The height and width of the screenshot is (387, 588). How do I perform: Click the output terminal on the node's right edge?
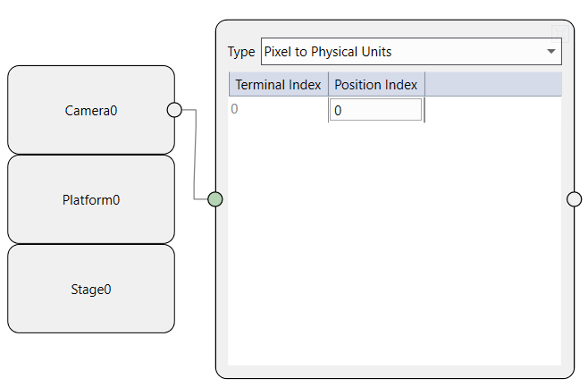(574, 199)
